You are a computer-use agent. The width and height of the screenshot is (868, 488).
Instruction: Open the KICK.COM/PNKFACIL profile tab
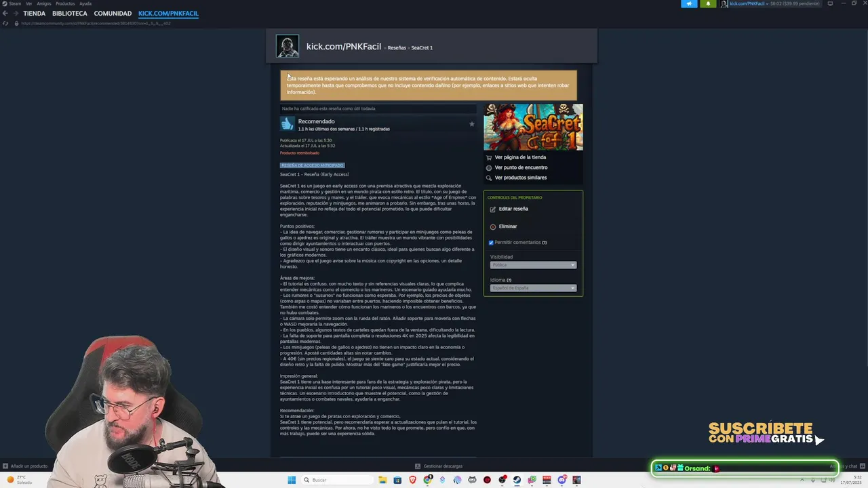[168, 14]
